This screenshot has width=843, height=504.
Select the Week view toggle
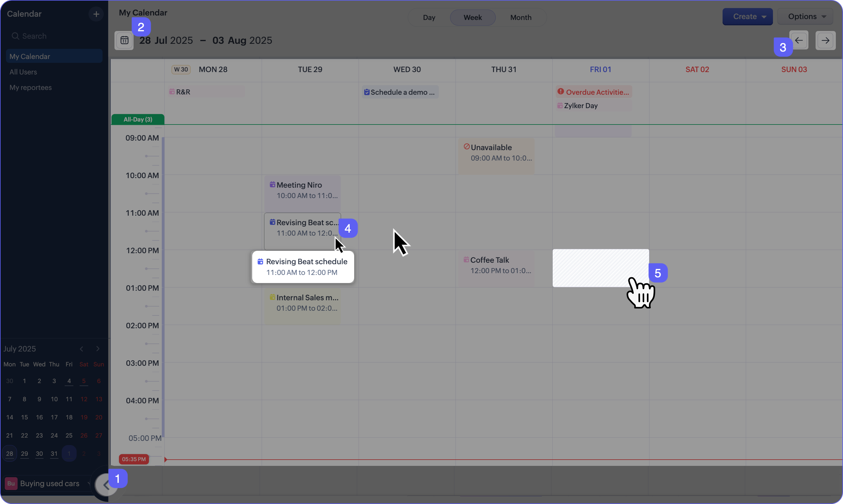473,17
